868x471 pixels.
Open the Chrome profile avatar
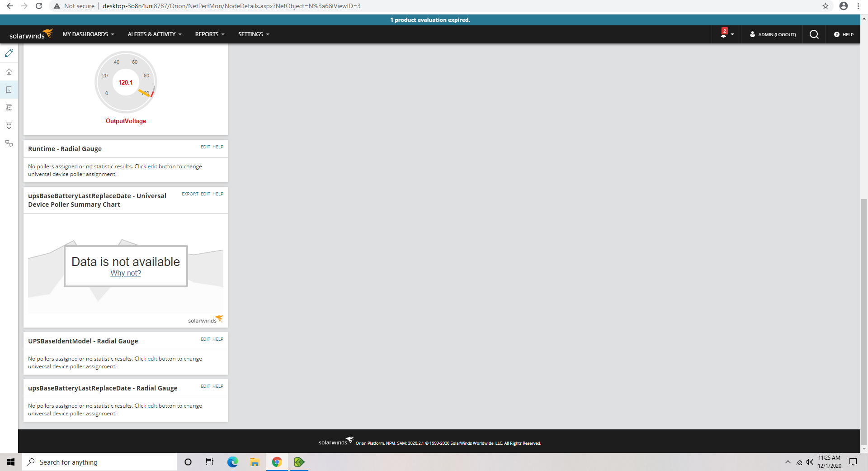pos(844,6)
